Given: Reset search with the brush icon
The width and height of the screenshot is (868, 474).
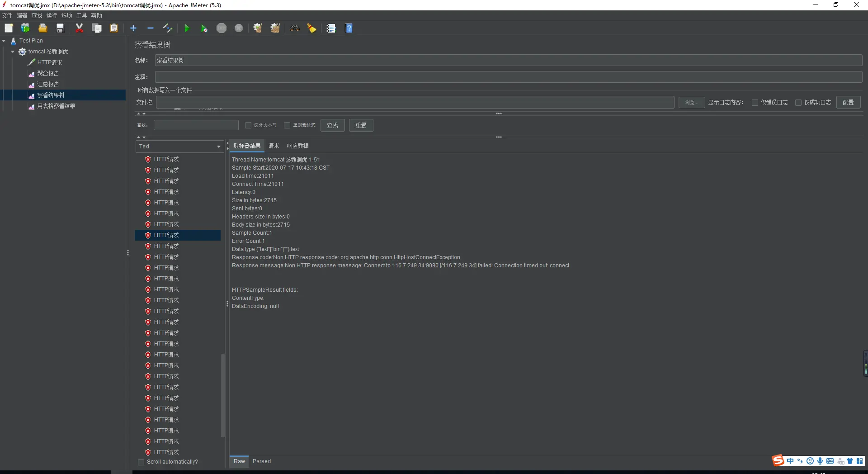Looking at the screenshot, I should [x=312, y=28].
